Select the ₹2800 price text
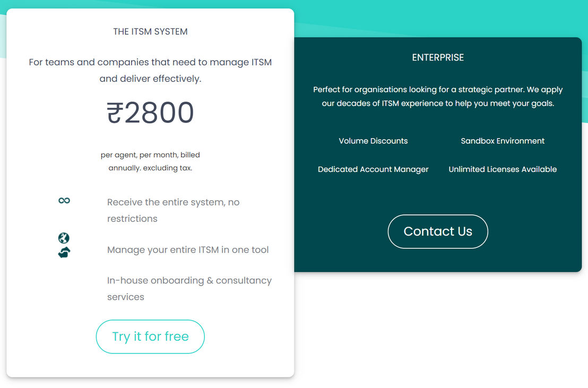Screen dimensions: 588x388 click(150, 113)
